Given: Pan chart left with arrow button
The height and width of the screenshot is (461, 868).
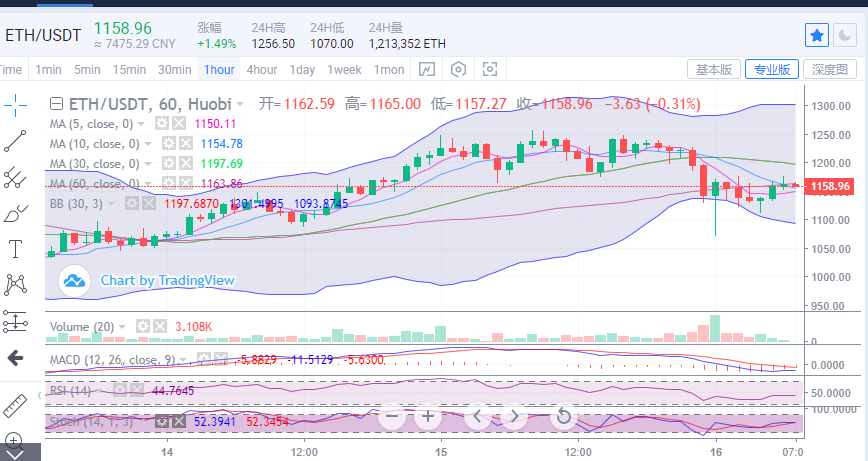Looking at the screenshot, I should [478, 416].
